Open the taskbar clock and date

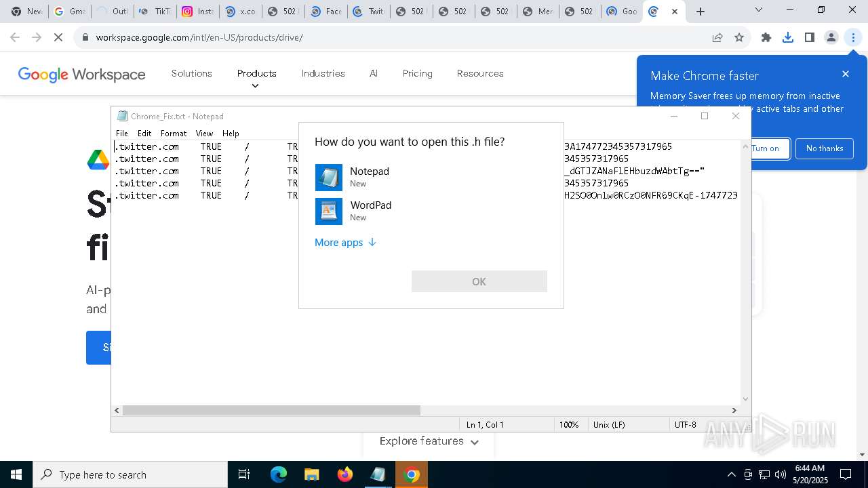810,474
